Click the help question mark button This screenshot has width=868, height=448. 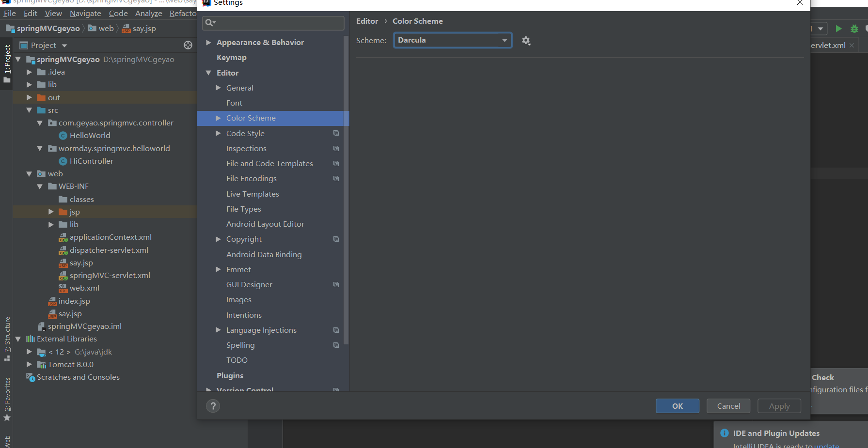[x=213, y=406]
